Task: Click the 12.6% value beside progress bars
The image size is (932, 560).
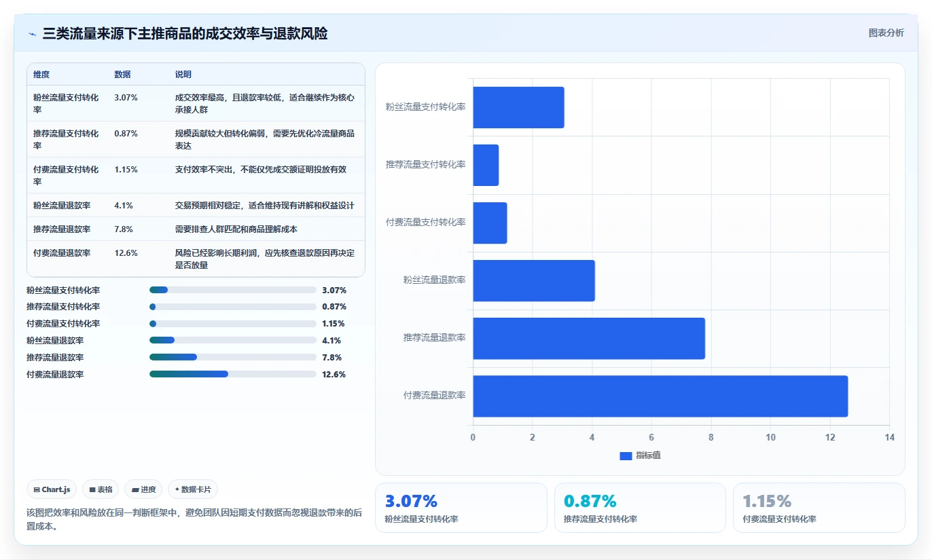Action: click(x=334, y=374)
